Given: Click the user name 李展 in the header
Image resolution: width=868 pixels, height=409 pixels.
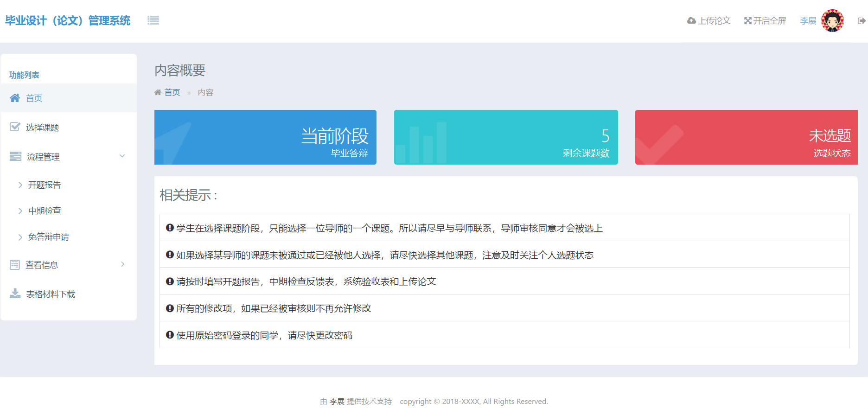Looking at the screenshot, I should pos(808,21).
